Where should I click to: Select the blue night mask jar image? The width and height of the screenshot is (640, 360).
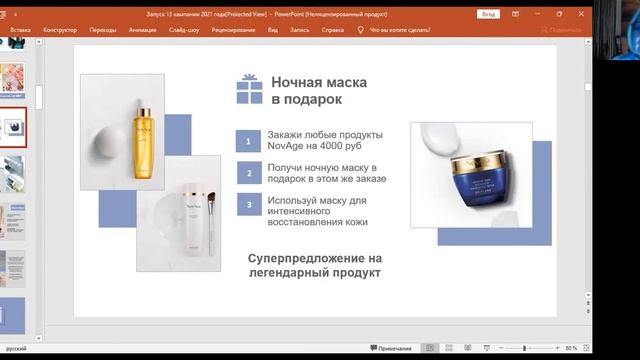click(471, 175)
